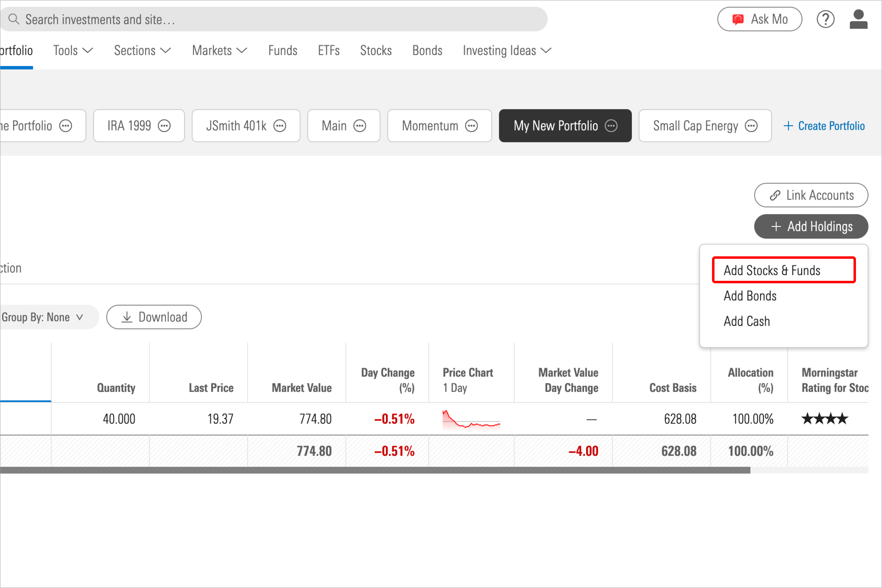Click the Download button
This screenshot has height=588, width=882.
coord(155,316)
